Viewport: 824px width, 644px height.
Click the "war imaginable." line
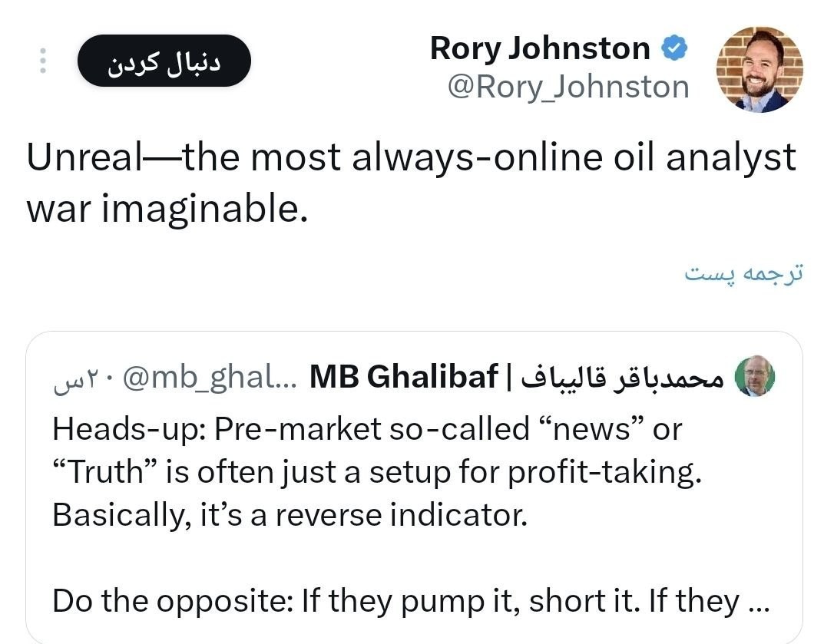tap(167, 207)
